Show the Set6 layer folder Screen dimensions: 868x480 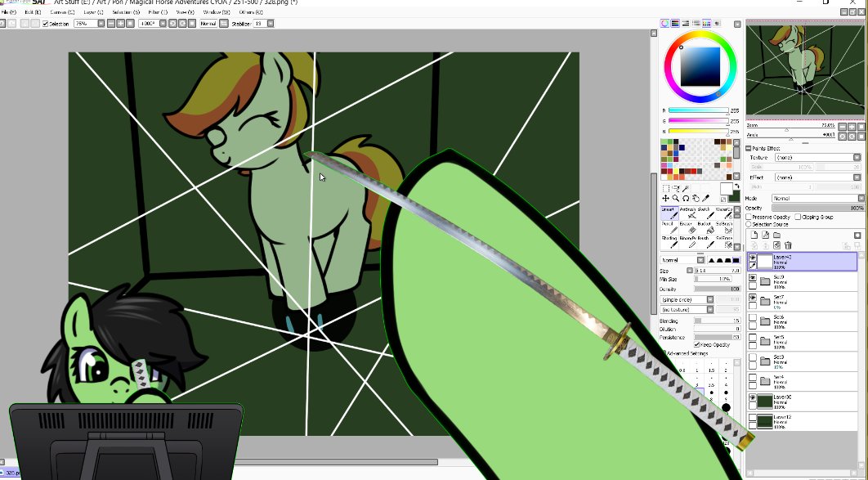click(752, 318)
